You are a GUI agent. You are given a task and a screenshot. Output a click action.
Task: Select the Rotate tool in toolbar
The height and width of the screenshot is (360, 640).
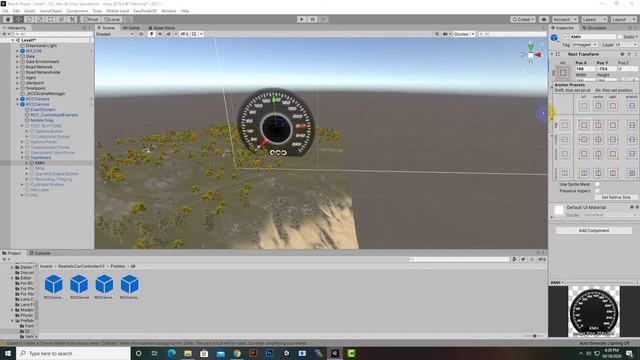coord(29,19)
